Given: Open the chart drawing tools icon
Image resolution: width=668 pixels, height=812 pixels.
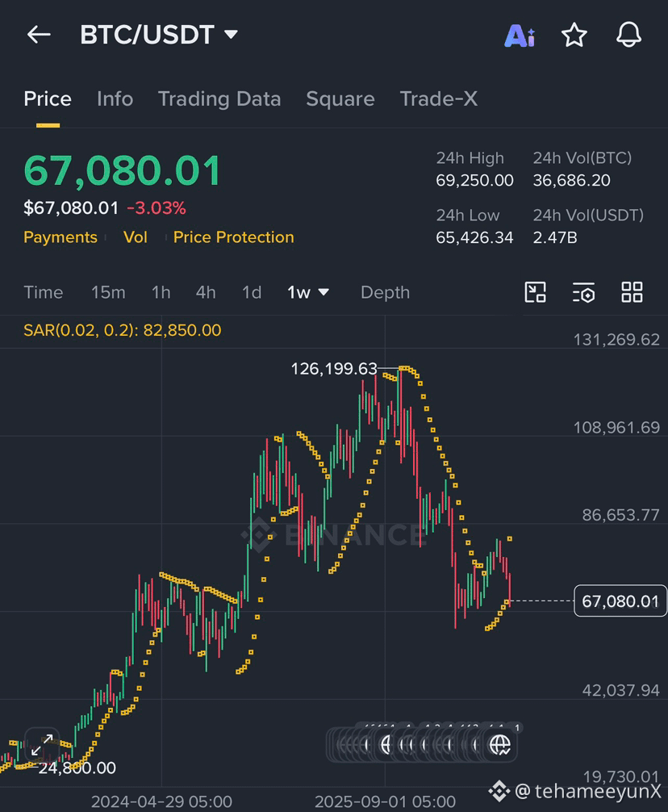Looking at the screenshot, I should tap(535, 292).
